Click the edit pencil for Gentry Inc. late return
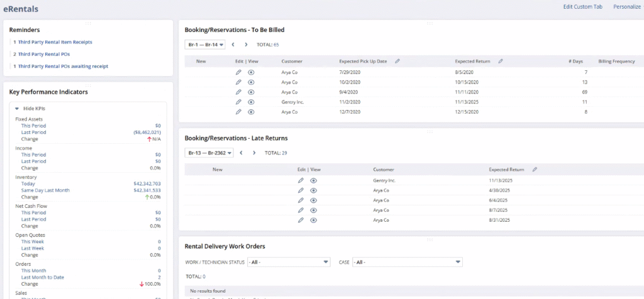 [x=301, y=181]
